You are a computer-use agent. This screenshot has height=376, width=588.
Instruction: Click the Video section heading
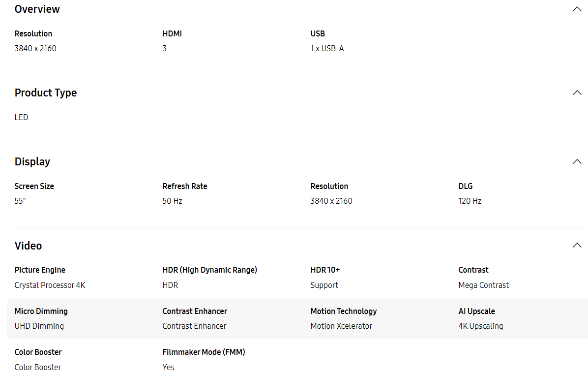[28, 246]
